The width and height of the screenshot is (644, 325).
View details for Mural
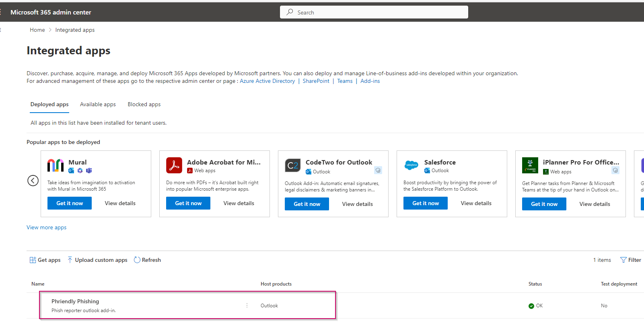point(120,203)
